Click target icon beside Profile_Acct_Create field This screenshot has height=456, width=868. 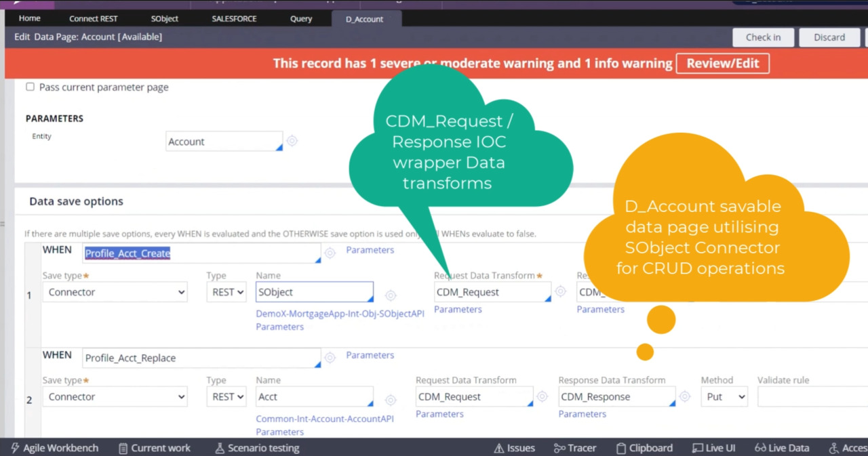330,253
